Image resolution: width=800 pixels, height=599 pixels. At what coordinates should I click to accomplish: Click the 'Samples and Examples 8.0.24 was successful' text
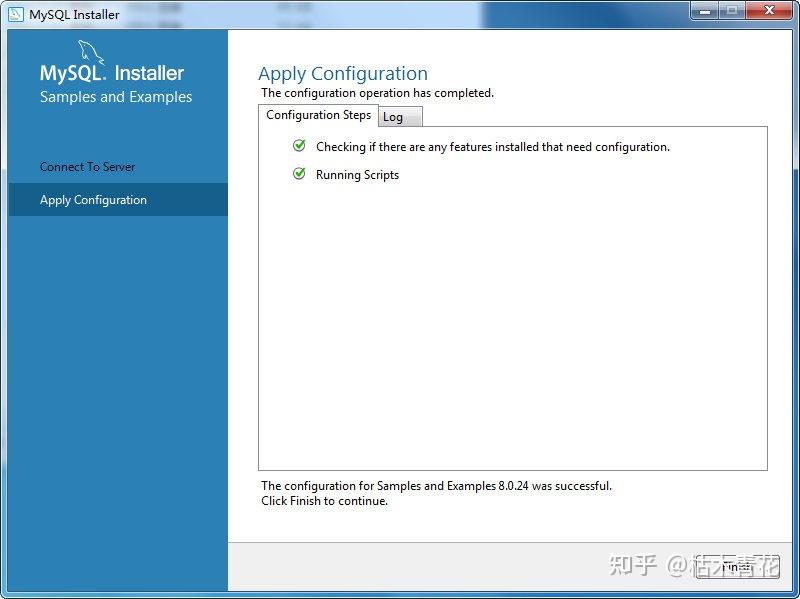pyautogui.click(x=436, y=486)
